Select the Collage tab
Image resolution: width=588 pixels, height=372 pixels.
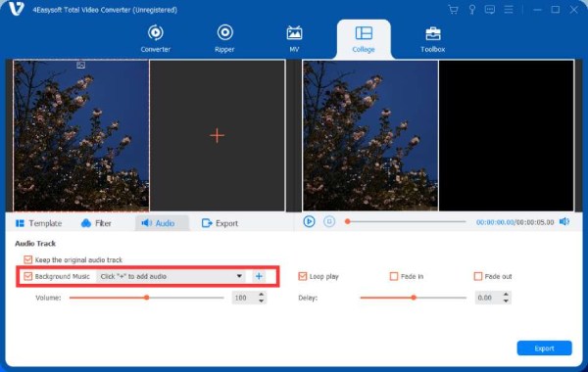pyautogui.click(x=364, y=39)
